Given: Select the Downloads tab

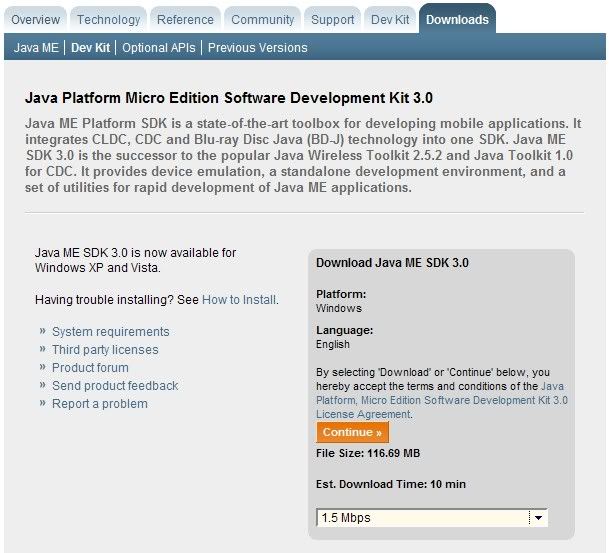Looking at the screenshot, I should [x=457, y=19].
